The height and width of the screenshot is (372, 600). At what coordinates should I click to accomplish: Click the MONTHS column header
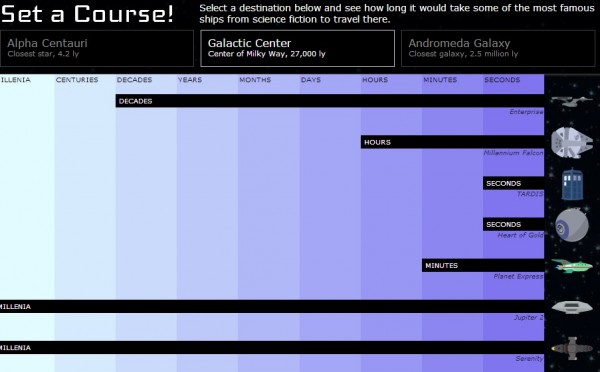point(255,80)
